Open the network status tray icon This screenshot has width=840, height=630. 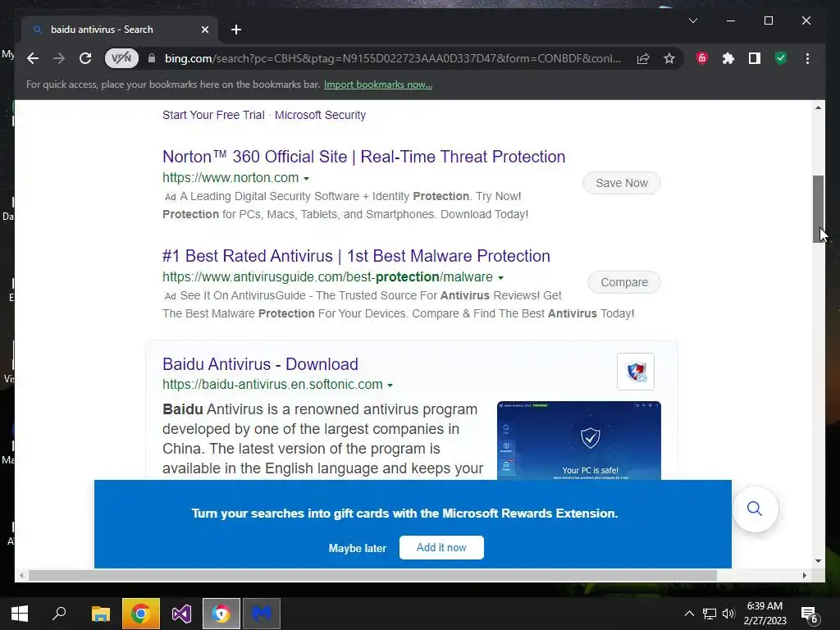(710, 614)
